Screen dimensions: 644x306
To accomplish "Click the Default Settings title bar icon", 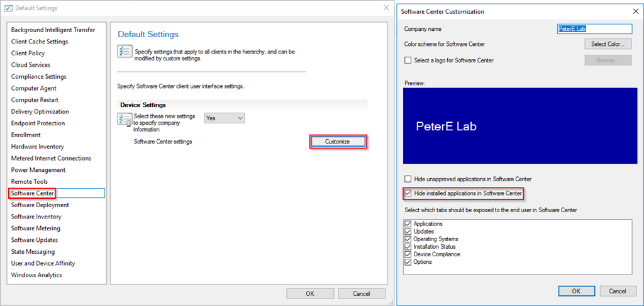I will coord(8,8).
